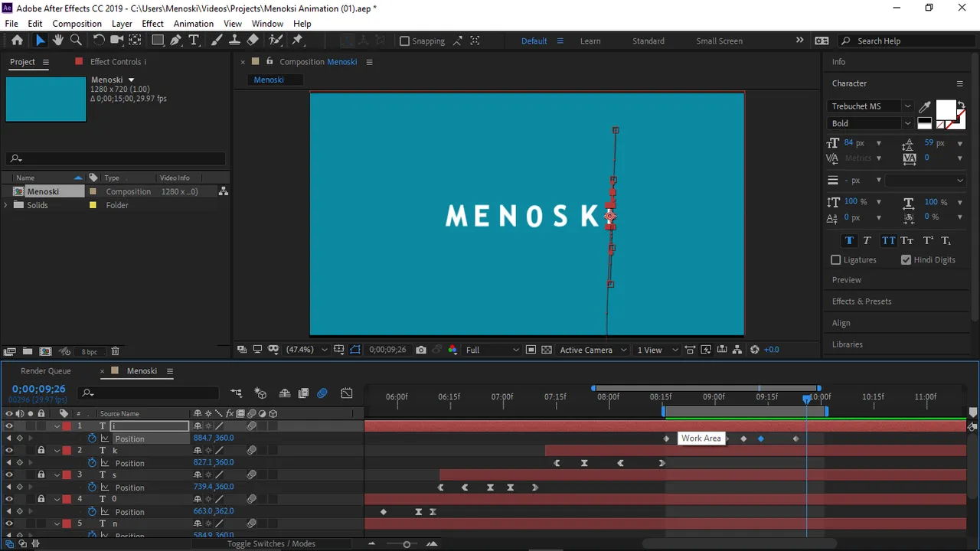This screenshot has width=980, height=551.
Task: Enable the Ligatures checkbox
Action: click(836, 260)
